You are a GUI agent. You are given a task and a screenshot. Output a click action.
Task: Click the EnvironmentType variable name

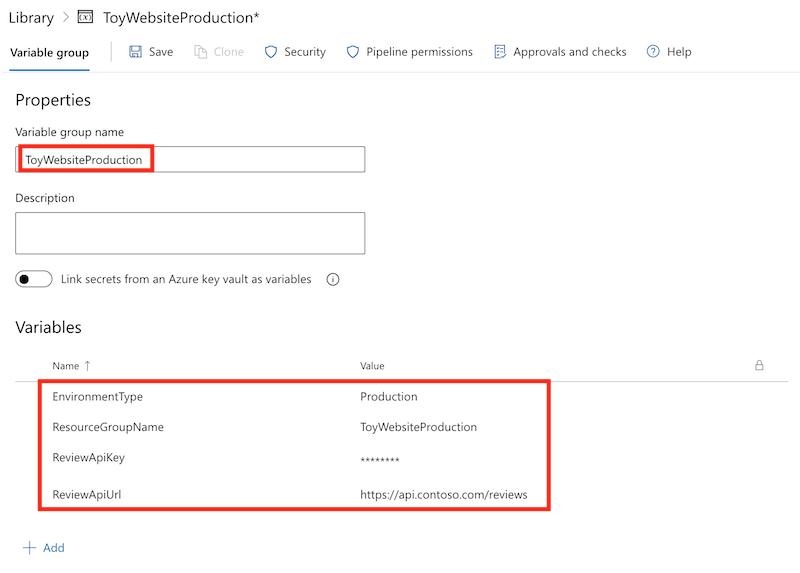pyautogui.click(x=97, y=396)
